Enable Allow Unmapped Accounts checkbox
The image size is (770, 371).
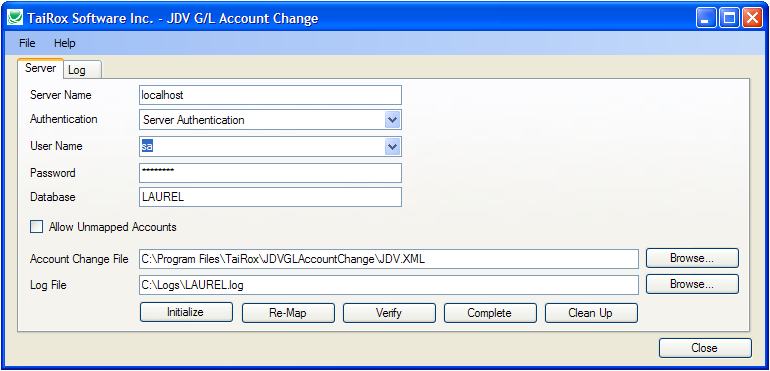[x=36, y=227]
